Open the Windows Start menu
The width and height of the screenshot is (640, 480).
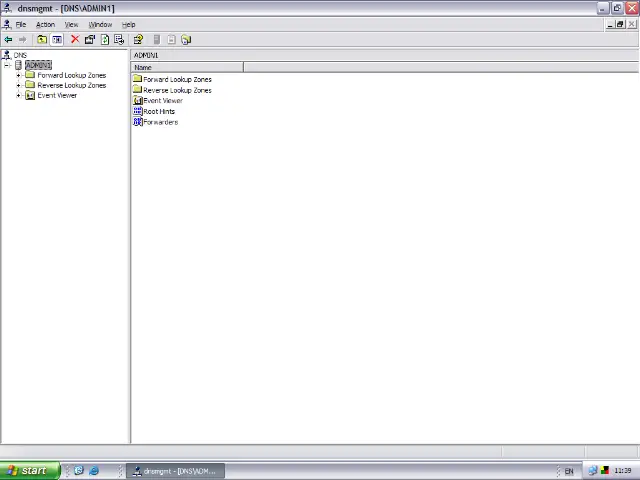click(30, 471)
